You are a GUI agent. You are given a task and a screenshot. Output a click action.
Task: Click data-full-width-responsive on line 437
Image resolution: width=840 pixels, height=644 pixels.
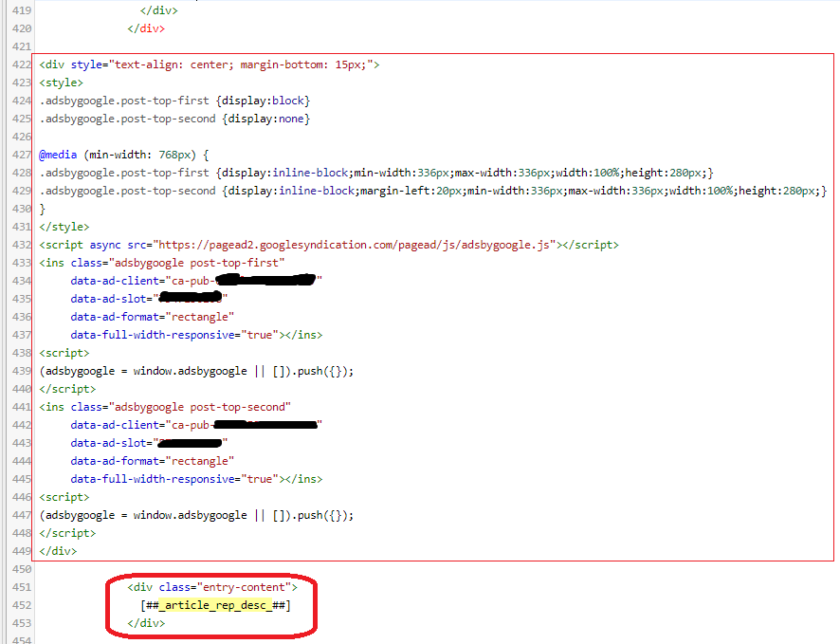pyautogui.click(x=196, y=335)
